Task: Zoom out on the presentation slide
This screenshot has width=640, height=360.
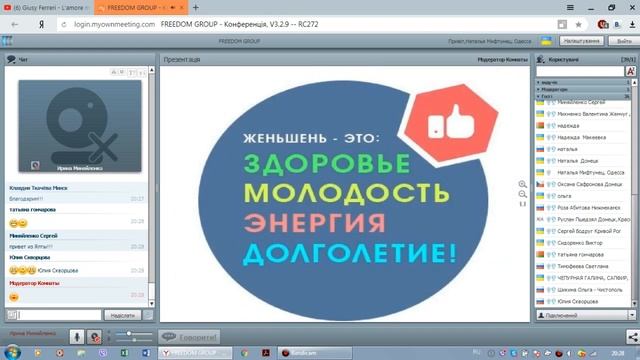Action: click(522, 194)
